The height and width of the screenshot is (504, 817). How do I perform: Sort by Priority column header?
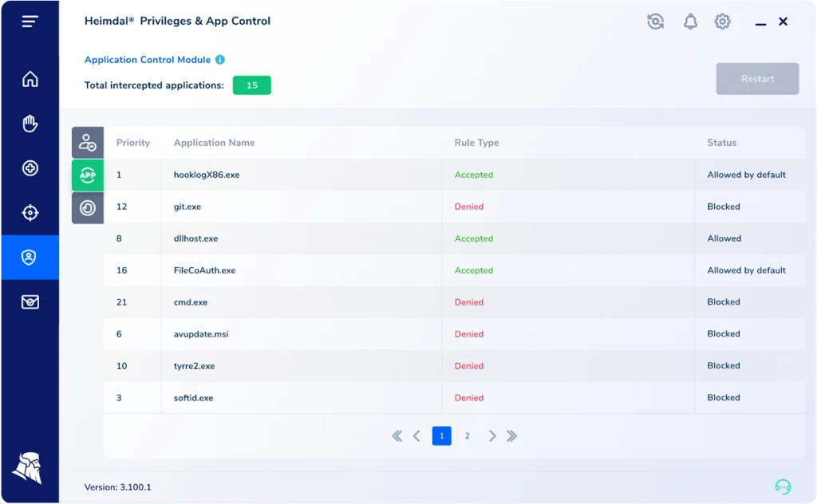(133, 143)
